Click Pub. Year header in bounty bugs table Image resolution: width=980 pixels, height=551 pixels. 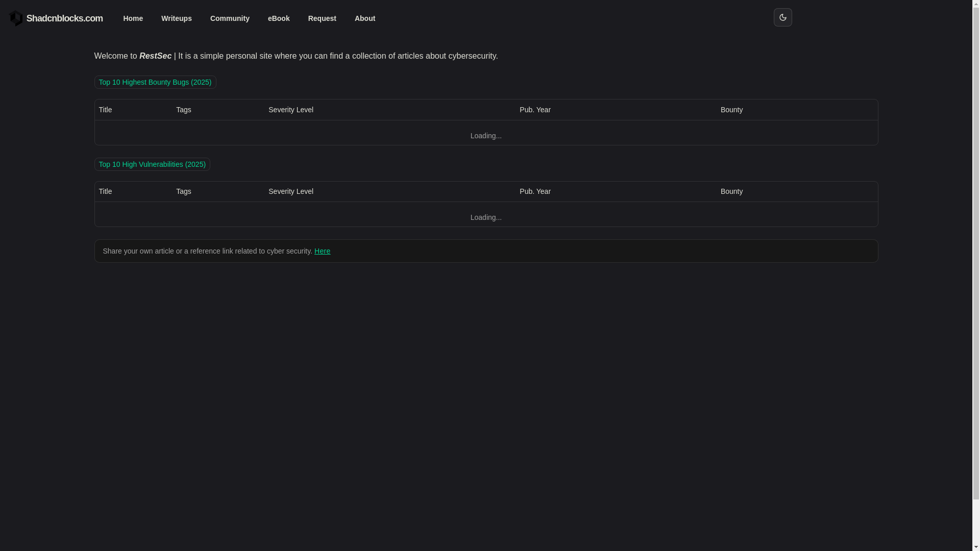pos(535,110)
